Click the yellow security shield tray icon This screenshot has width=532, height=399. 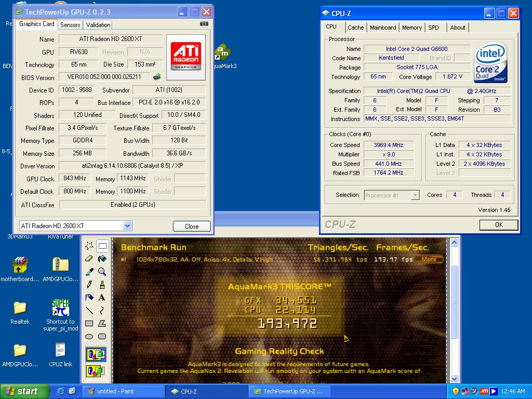[456, 391]
